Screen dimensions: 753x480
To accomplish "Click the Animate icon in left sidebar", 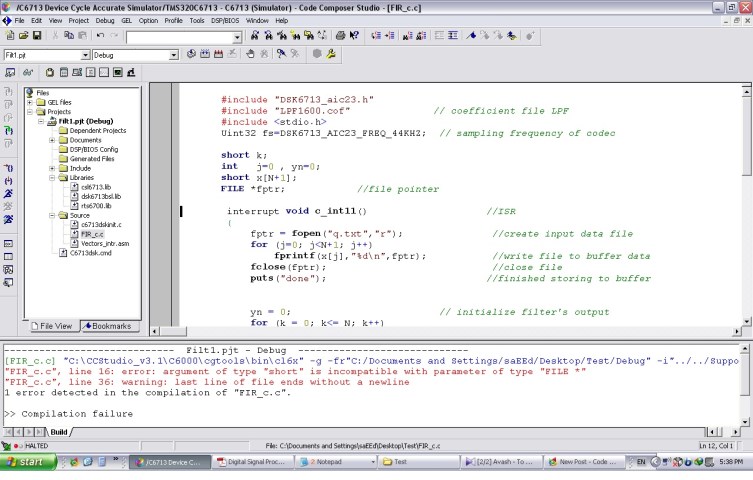I will 9,219.
